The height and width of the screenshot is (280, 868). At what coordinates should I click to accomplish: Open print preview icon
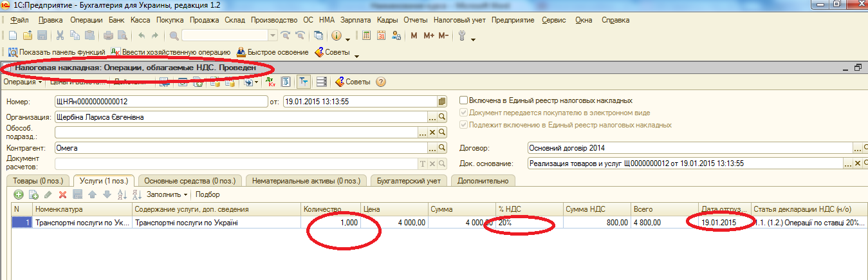(x=122, y=35)
